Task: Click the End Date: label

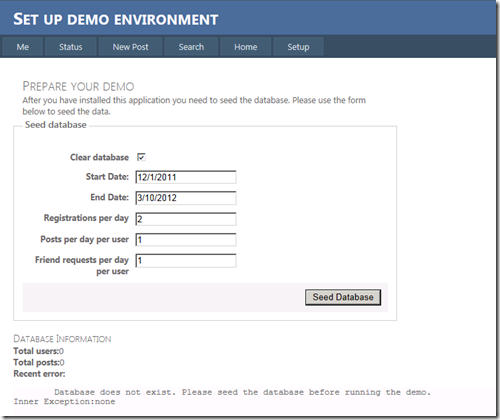Action: (x=110, y=197)
